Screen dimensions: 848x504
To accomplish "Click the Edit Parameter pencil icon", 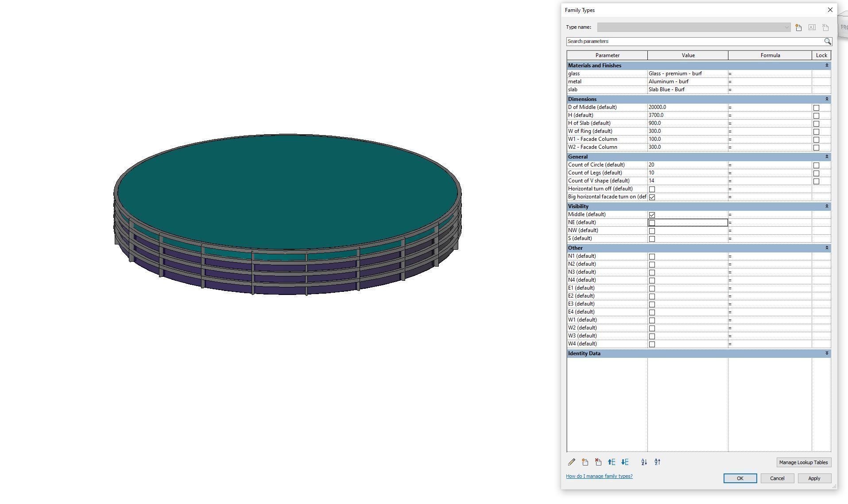I will [572, 462].
